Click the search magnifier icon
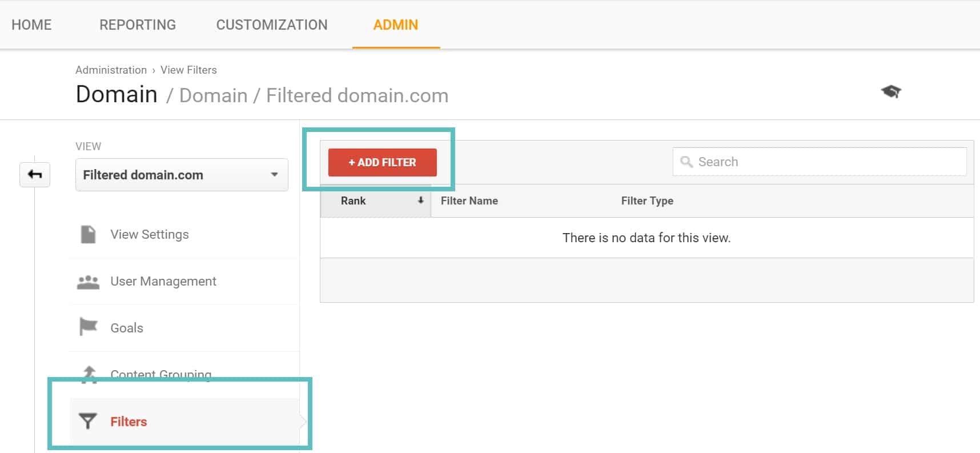This screenshot has width=980, height=453. (x=686, y=162)
